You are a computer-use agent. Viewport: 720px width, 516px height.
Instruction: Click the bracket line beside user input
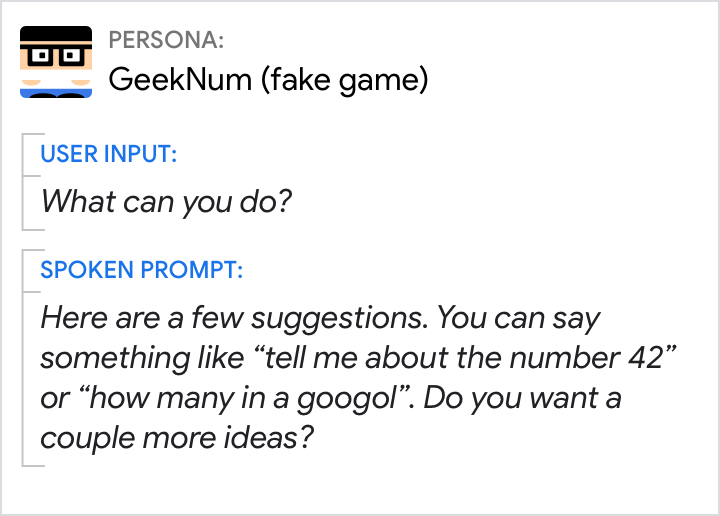tap(22, 180)
